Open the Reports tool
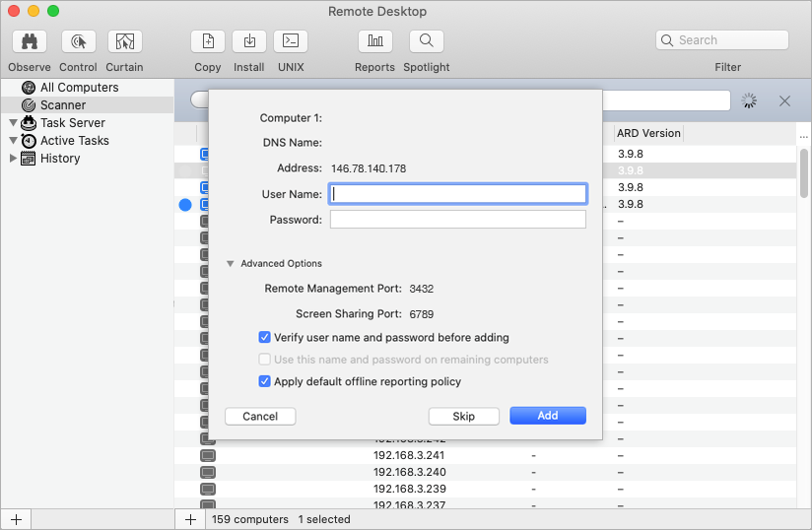The image size is (812, 530). [x=374, y=41]
